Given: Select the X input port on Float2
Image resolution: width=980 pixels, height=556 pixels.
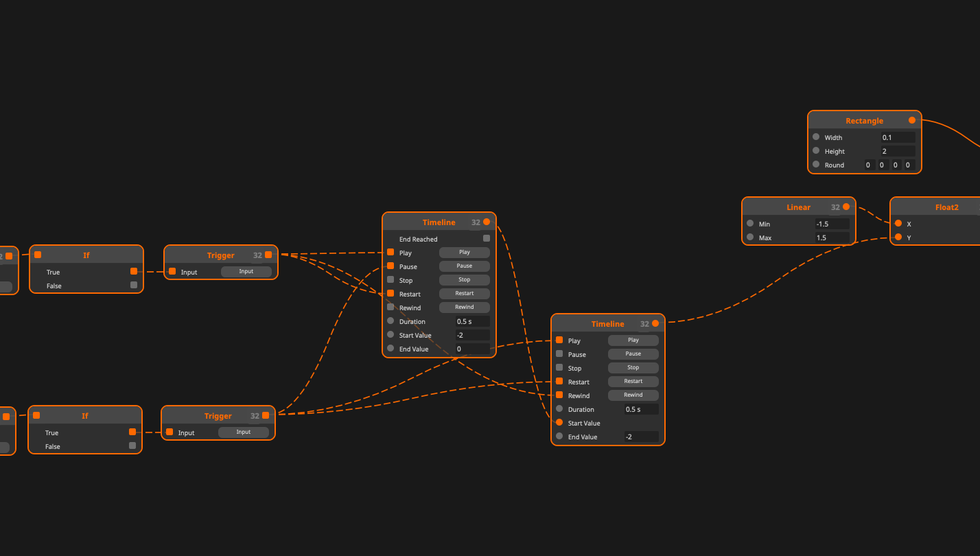Looking at the screenshot, I should pos(898,223).
